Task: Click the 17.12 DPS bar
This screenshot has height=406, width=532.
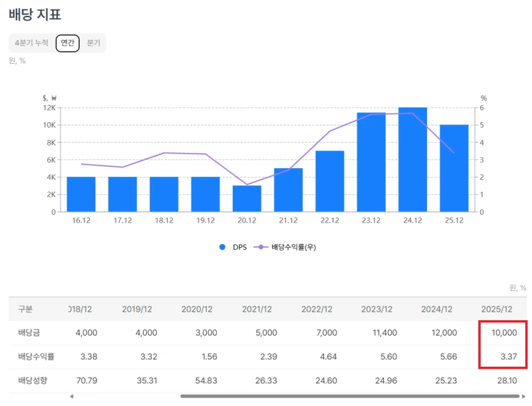Action: [122, 194]
